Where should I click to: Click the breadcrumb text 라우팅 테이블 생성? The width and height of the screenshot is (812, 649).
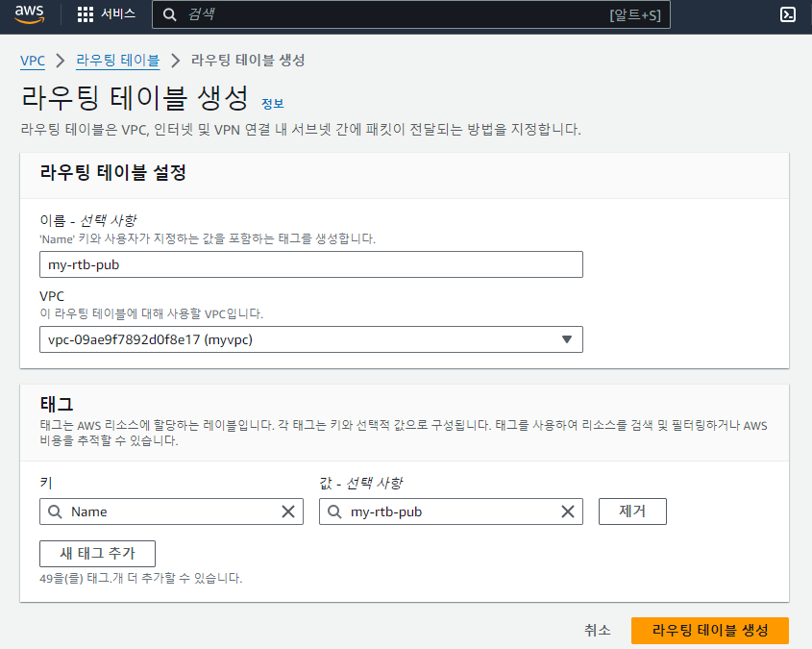[x=248, y=60]
